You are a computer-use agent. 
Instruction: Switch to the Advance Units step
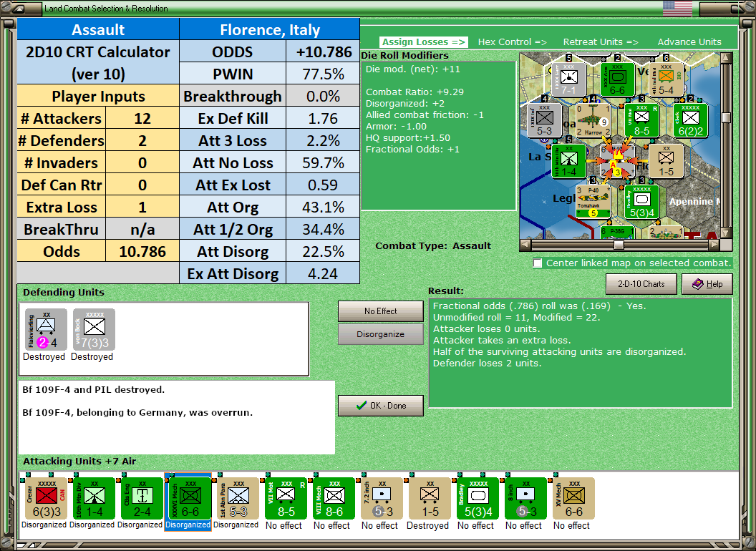click(x=689, y=42)
